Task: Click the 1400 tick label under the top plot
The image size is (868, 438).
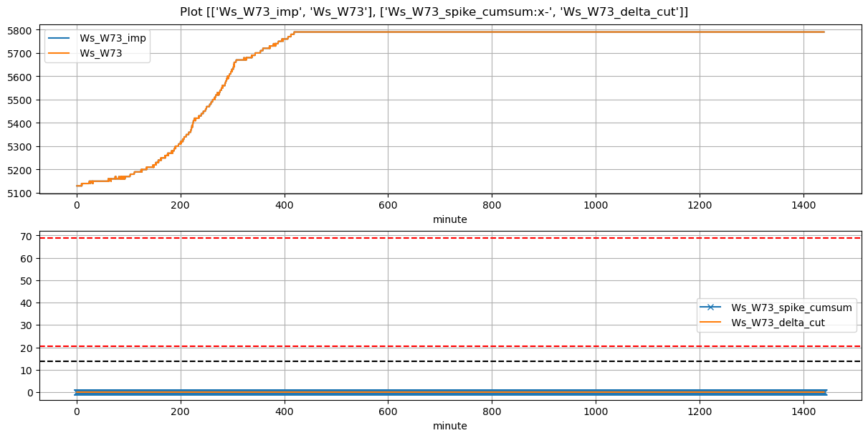Action: pos(803,205)
